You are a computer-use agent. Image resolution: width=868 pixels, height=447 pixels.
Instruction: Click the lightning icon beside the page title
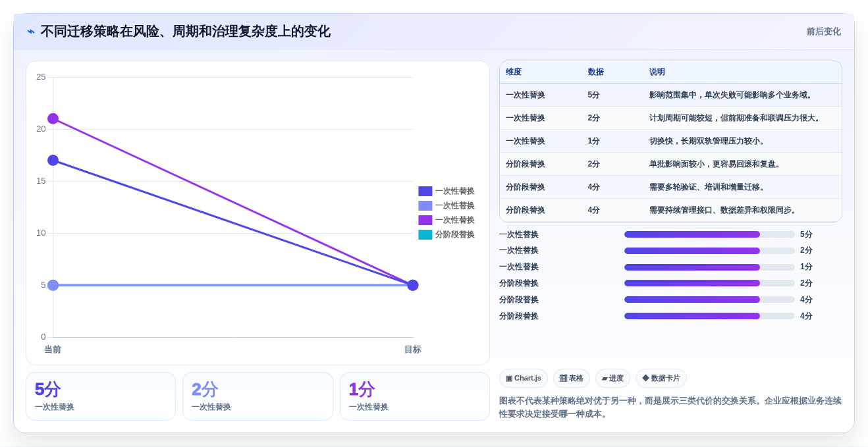point(31,32)
